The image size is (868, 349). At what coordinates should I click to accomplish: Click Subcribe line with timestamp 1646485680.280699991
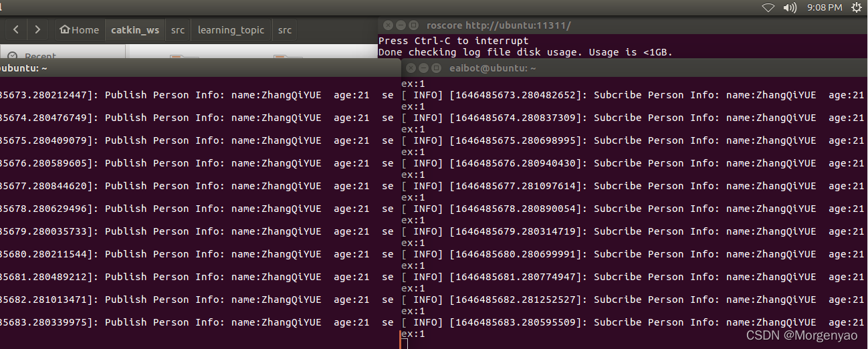pyautogui.click(x=633, y=254)
